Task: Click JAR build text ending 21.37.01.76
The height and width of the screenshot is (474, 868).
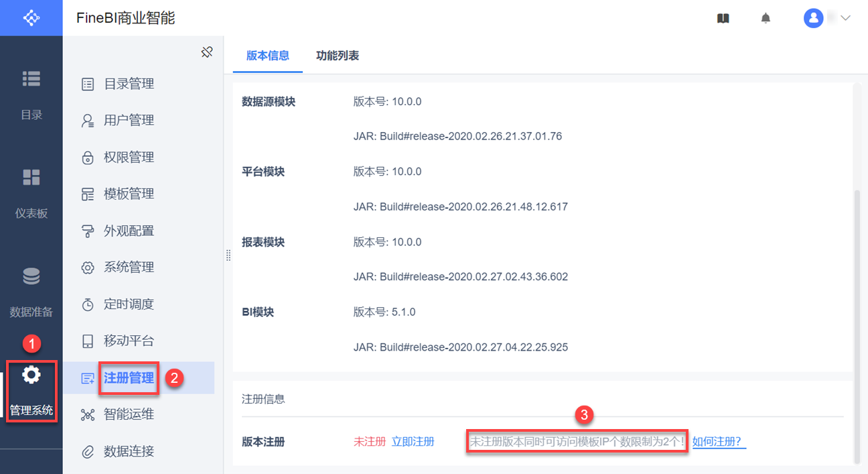Action: [457, 136]
